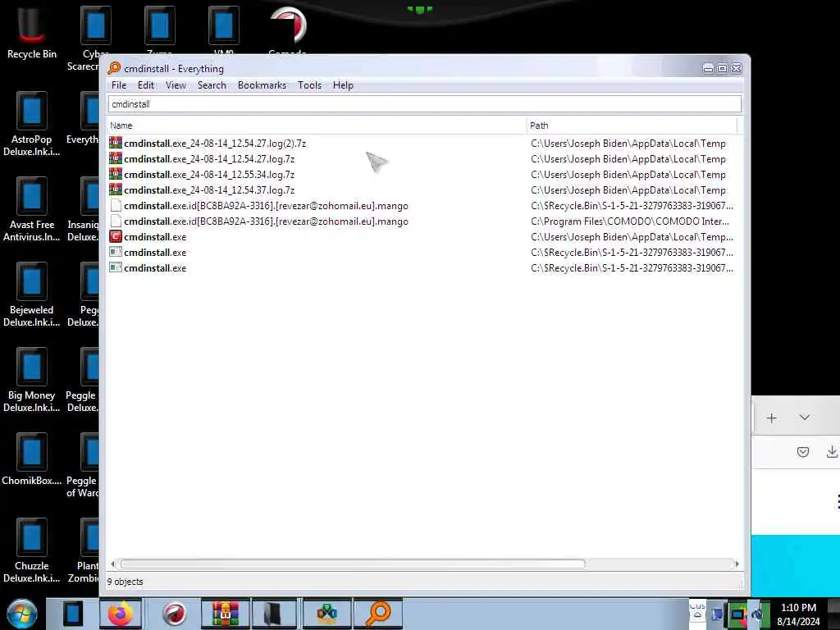Show hidden system tray icons
Screen dimensions: 840x630
point(697,615)
